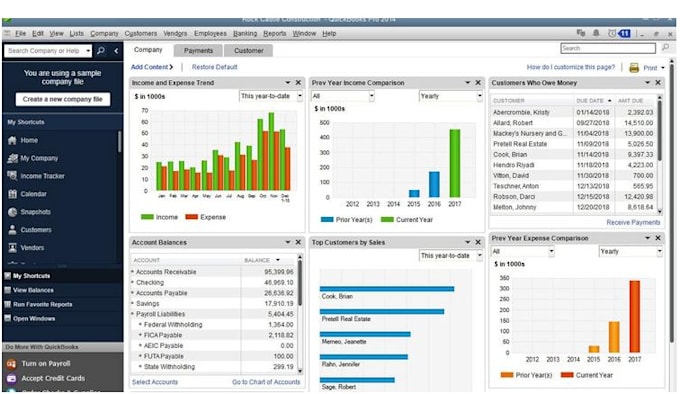Click the search magnifier next to Search Company or Help
Screen dimensions: 680x394
(x=101, y=51)
